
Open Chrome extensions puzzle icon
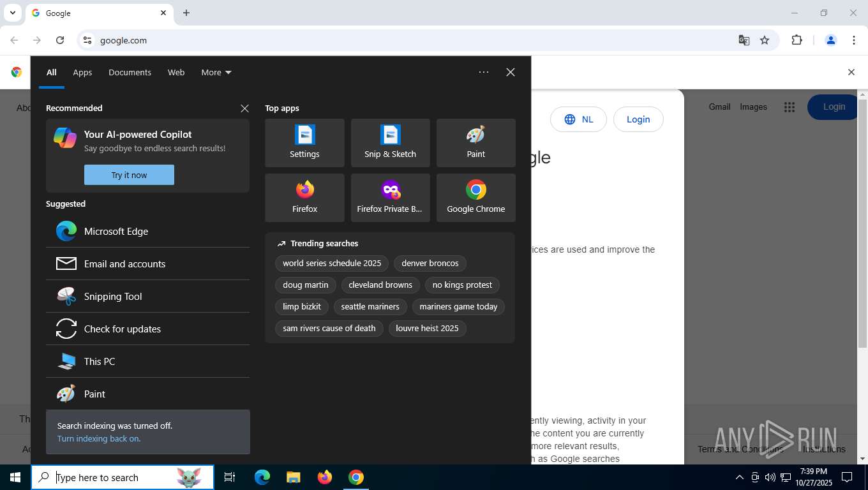(x=797, y=40)
